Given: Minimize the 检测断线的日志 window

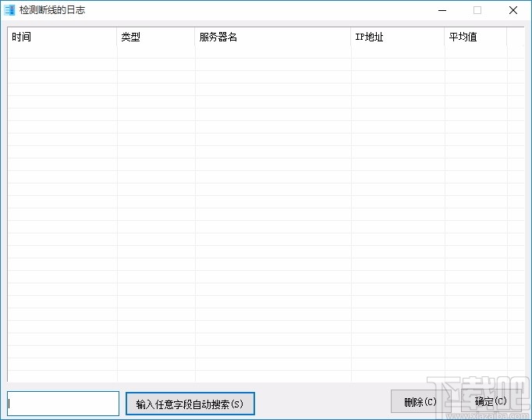Looking at the screenshot, I should [442, 10].
